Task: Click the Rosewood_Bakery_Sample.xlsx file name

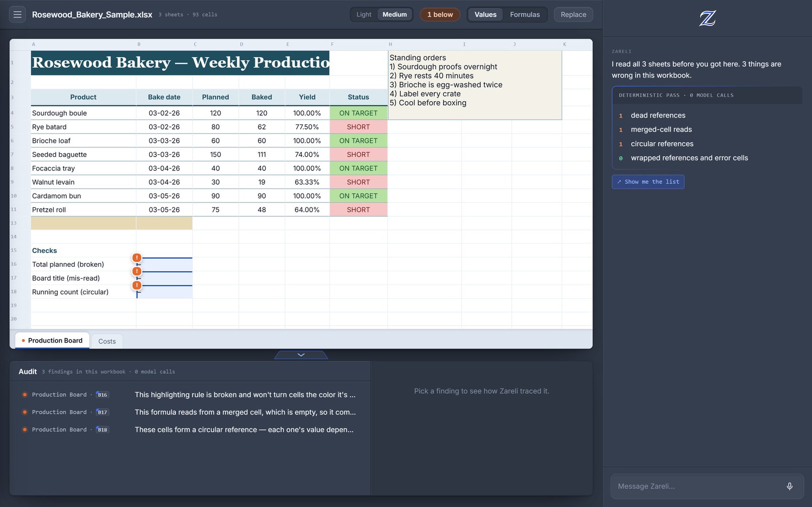Action: click(92, 14)
